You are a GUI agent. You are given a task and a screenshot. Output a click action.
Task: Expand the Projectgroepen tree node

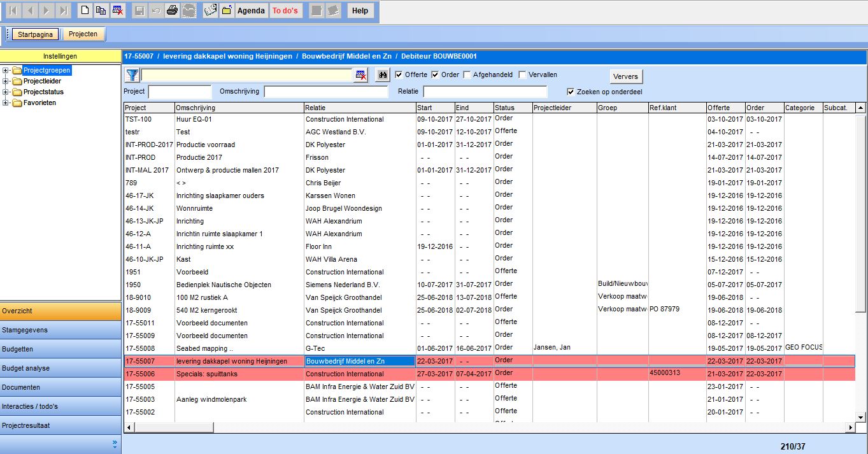6,71
